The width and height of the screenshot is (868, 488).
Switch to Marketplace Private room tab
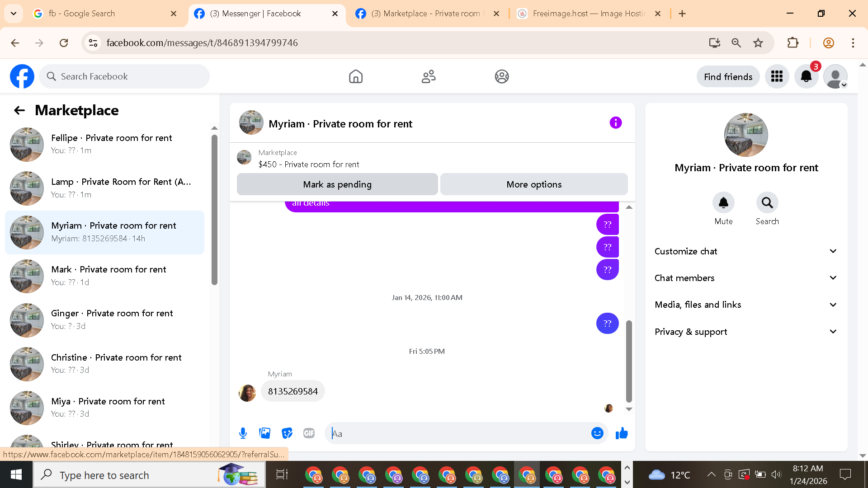427,14
